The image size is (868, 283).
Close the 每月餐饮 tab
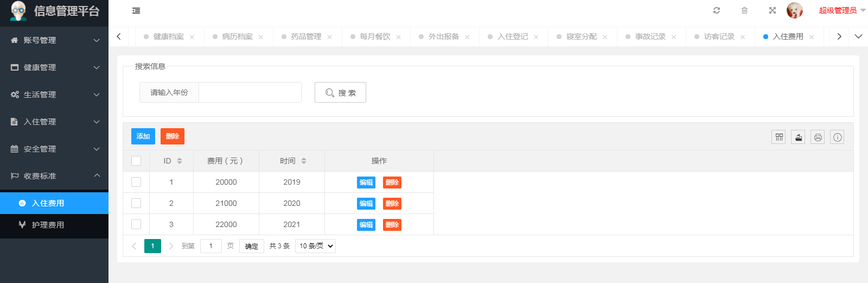pos(399,37)
